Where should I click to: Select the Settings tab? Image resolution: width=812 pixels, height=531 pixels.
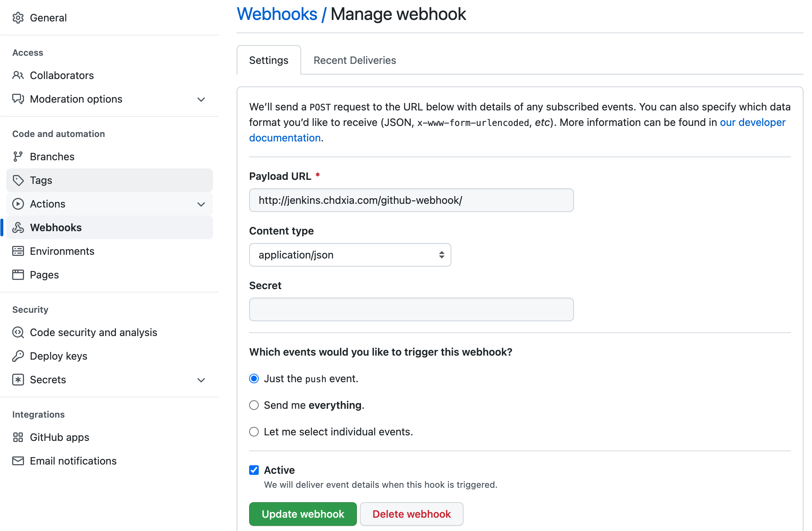pyautogui.click(x=269, y=60)
